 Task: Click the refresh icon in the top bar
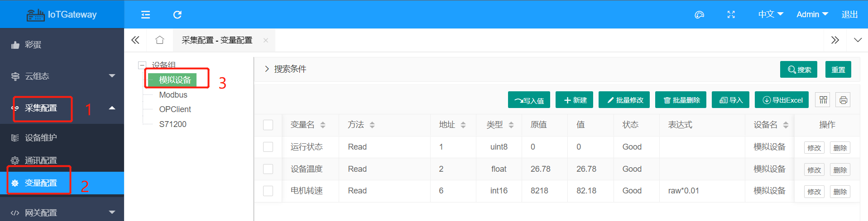tap(177, 14)
